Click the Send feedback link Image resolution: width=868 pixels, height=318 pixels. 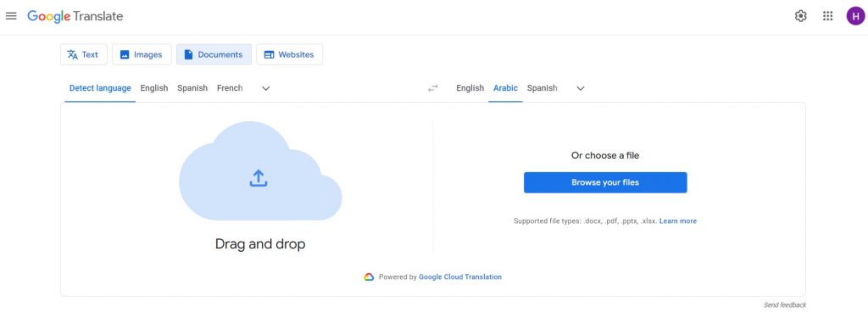(x=784, y=305)
